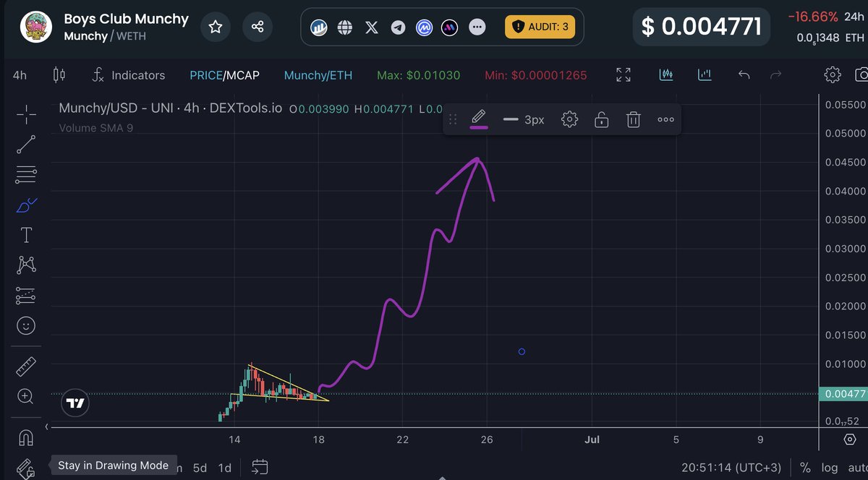Toggle log scale mode
The width and height of the screenshot is (868, 480).
click(829, 468)
